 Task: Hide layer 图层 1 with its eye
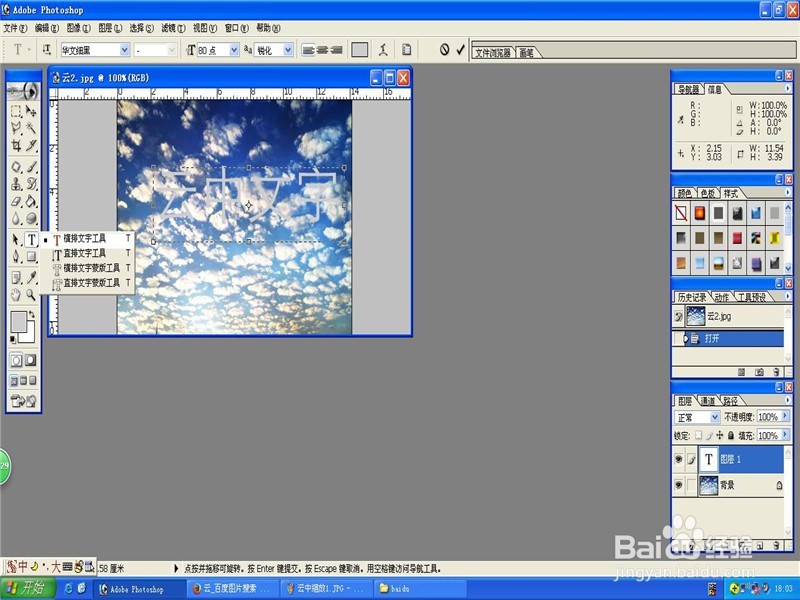coord(679,459)
